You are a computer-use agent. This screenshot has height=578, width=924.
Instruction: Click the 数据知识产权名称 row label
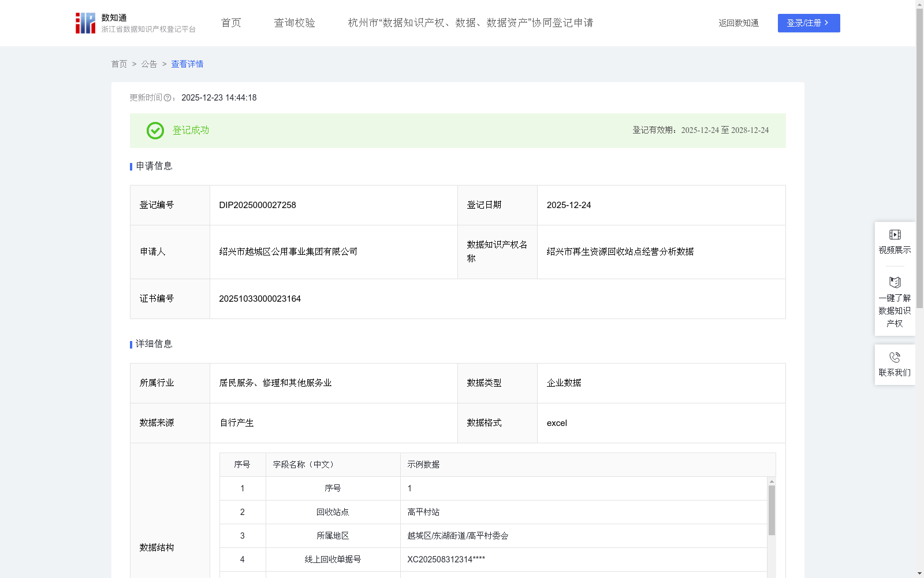tap(497, 252)
